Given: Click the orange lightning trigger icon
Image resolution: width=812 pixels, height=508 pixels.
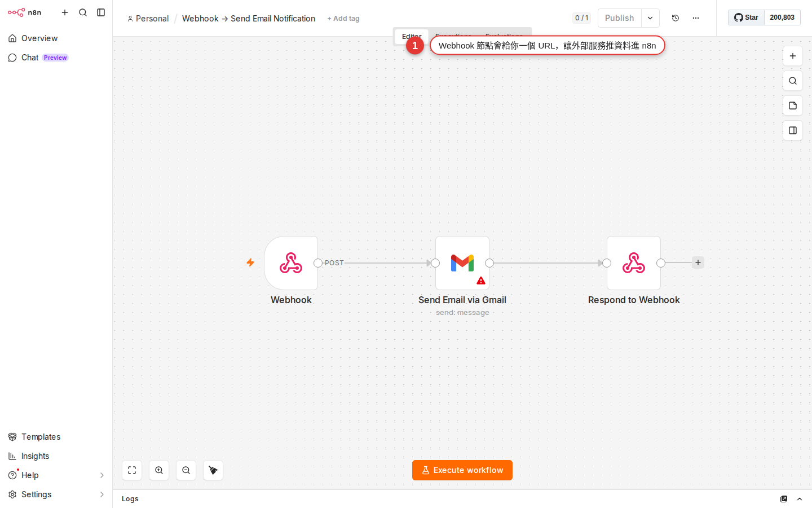Looking at the screenshot, I should pos(250,262).
